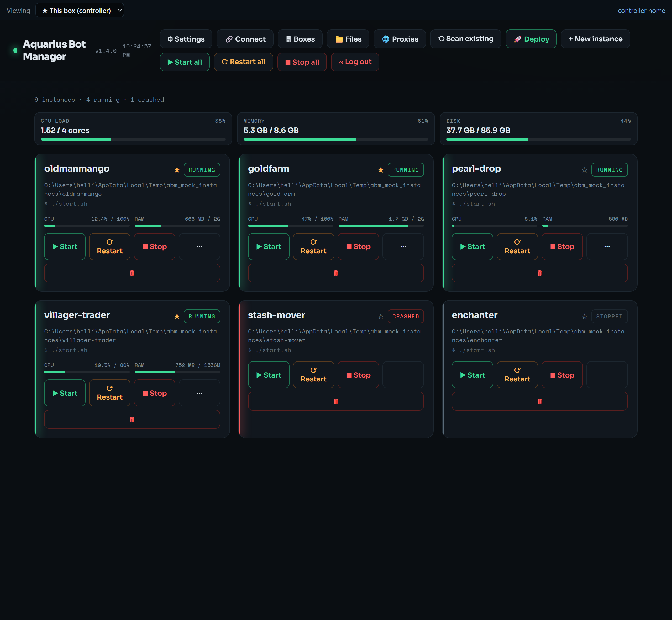Stop the stash-mover instance

358,375
